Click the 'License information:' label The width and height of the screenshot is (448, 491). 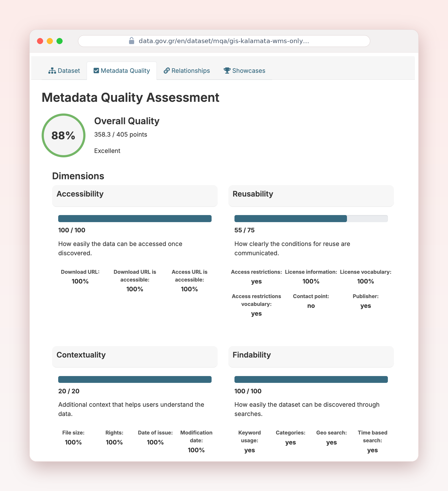pos(311,272)
